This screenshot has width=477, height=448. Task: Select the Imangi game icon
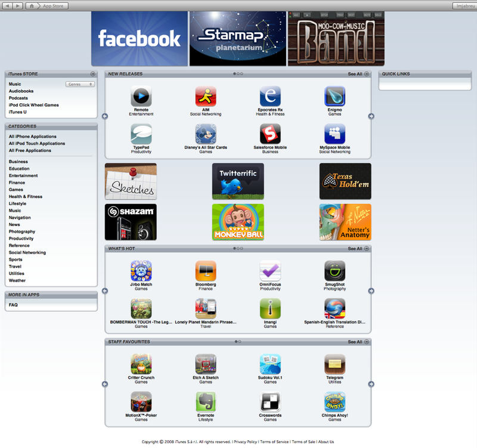coord(270,308)
